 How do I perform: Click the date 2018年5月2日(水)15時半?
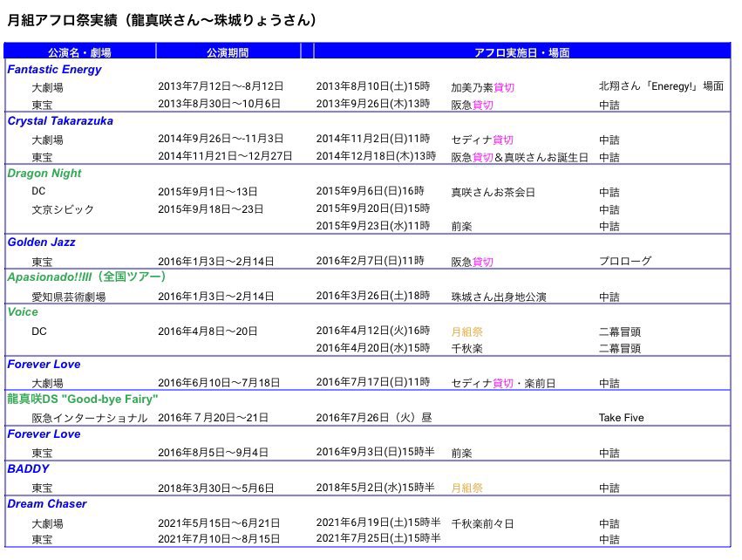pyautogui.click(x=375, y=487)
